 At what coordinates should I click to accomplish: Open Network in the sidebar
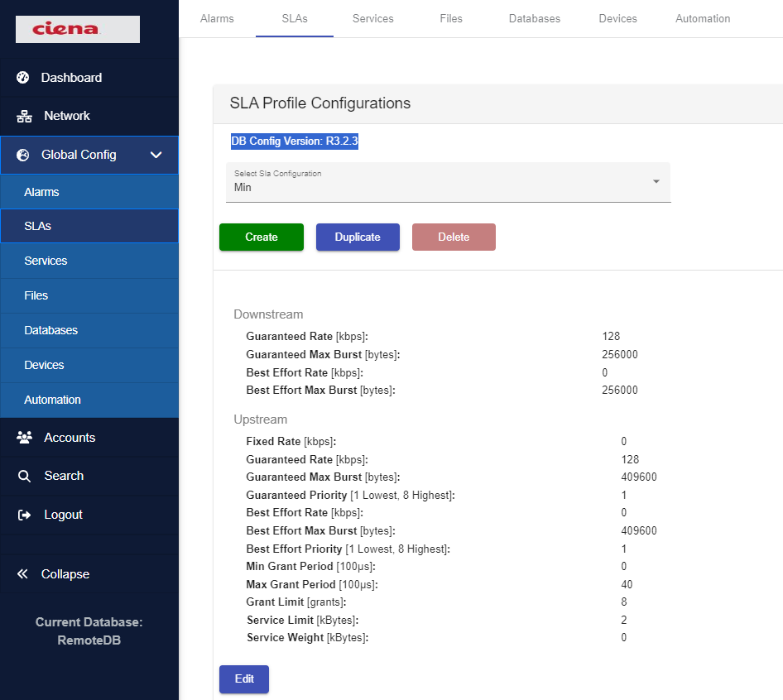coord(89,116)
